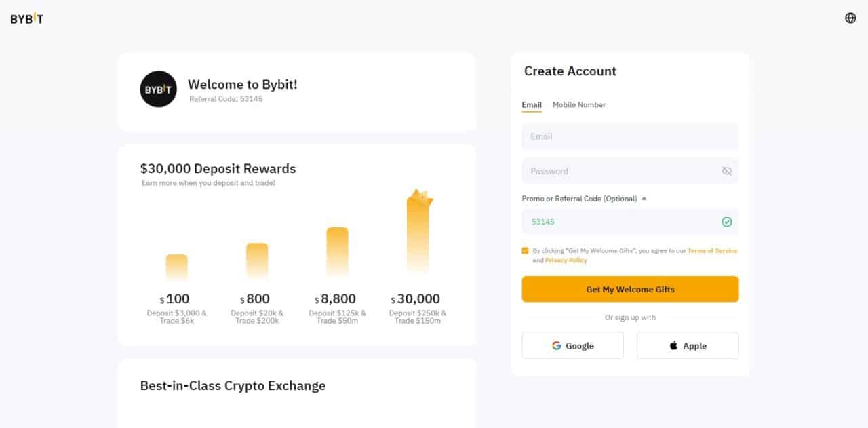Uncheck the Terms of Service agreement checkbox
This screenshot has height=428, width=868.
pos(525,250)
